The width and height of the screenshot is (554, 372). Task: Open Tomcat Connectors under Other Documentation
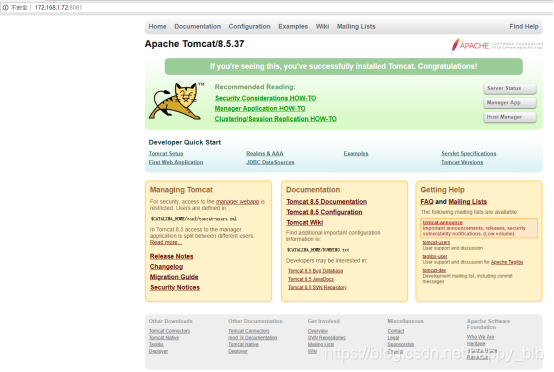click(x=249, y=331)
